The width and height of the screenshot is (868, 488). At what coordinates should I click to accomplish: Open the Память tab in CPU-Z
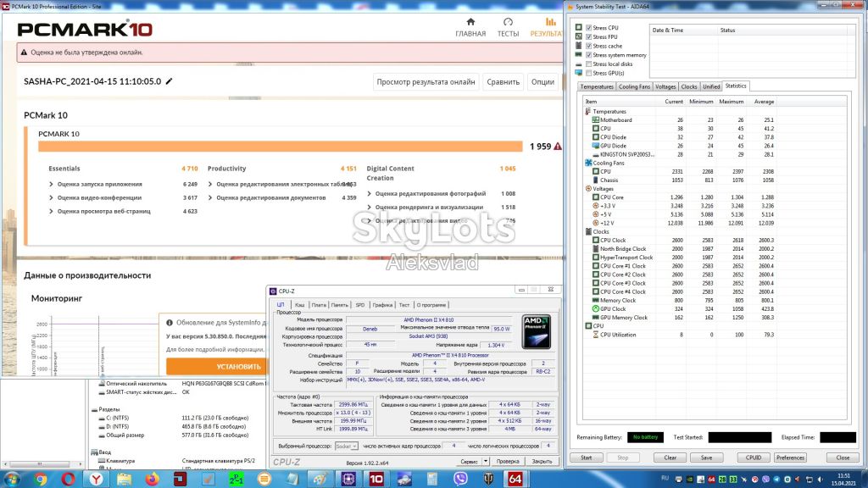point(339,305)
